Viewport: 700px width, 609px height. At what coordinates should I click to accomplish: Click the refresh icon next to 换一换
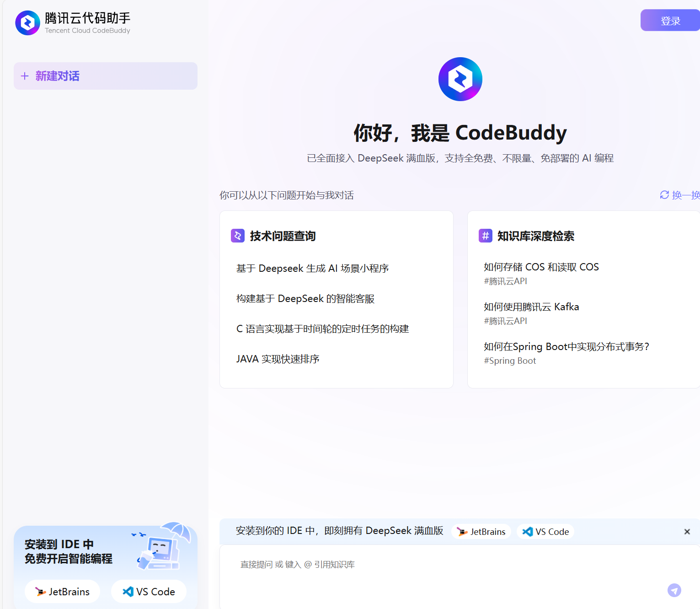[x=664, y=195]
